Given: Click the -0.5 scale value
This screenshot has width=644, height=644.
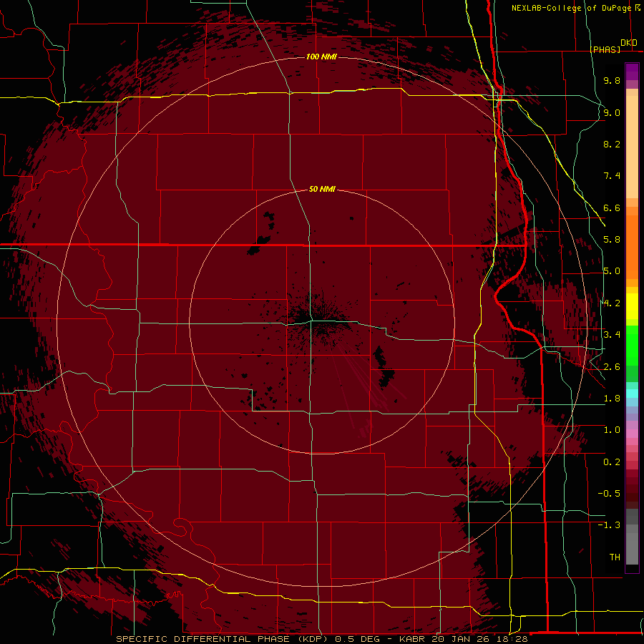Looking at the screenshot, I should [609, 494].
